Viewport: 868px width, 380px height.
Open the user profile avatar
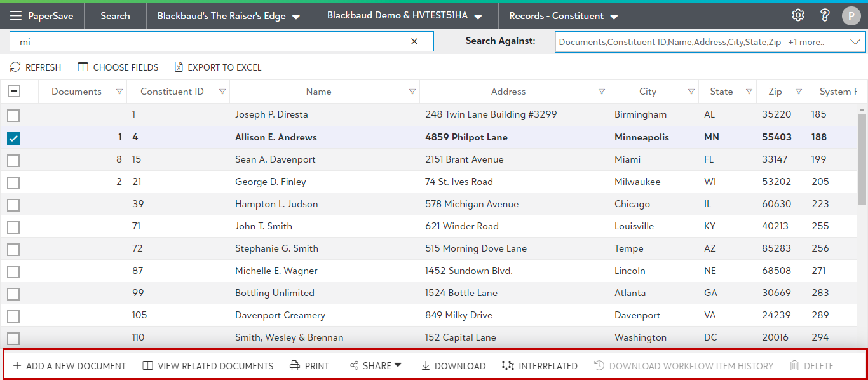[x=851, y=16]
